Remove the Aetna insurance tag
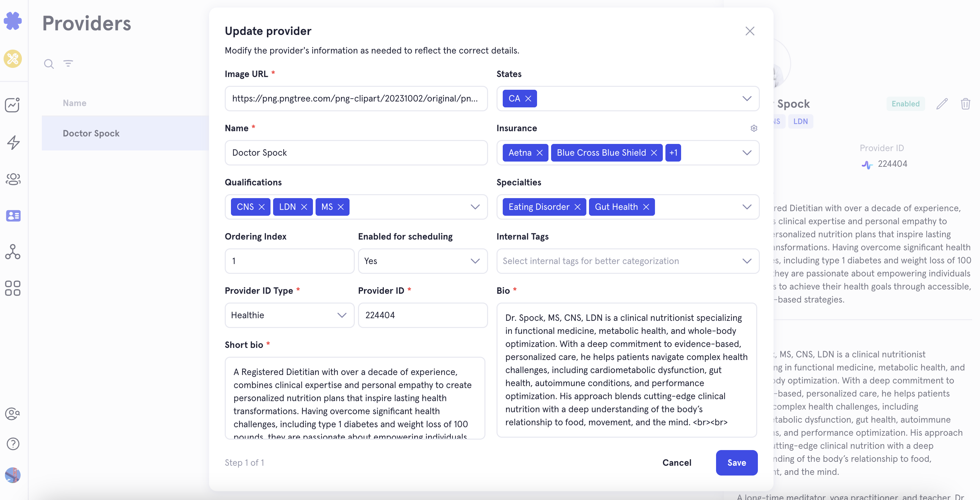 click(539, 153)
